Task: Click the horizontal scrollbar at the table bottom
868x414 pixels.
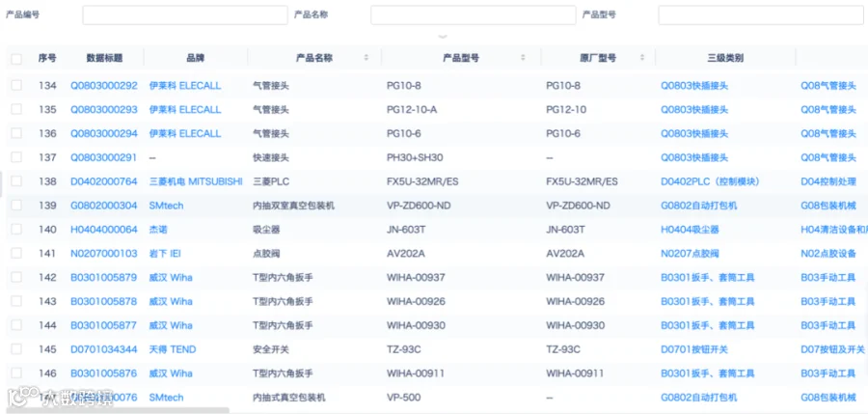Action: tap(119, 410)
